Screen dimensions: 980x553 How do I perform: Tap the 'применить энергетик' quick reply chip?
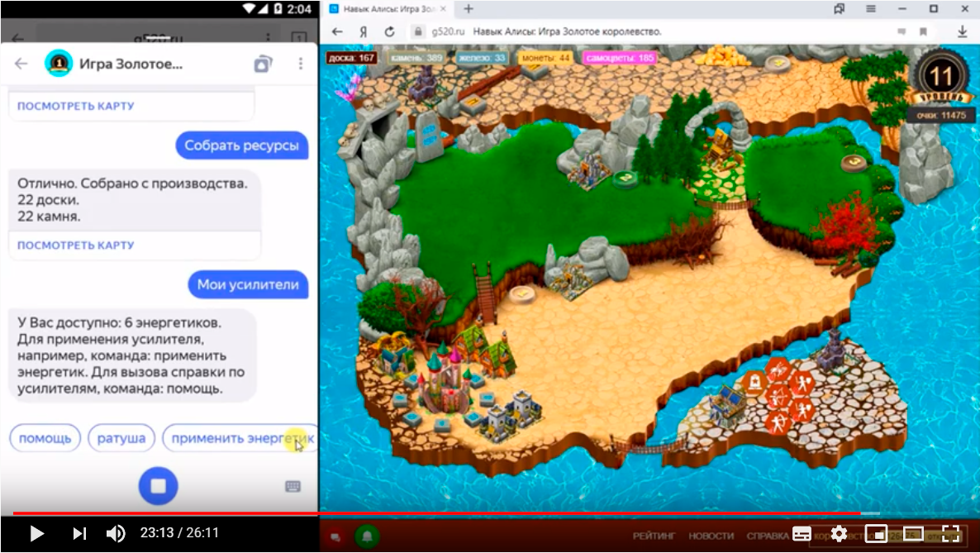(240, 438)
